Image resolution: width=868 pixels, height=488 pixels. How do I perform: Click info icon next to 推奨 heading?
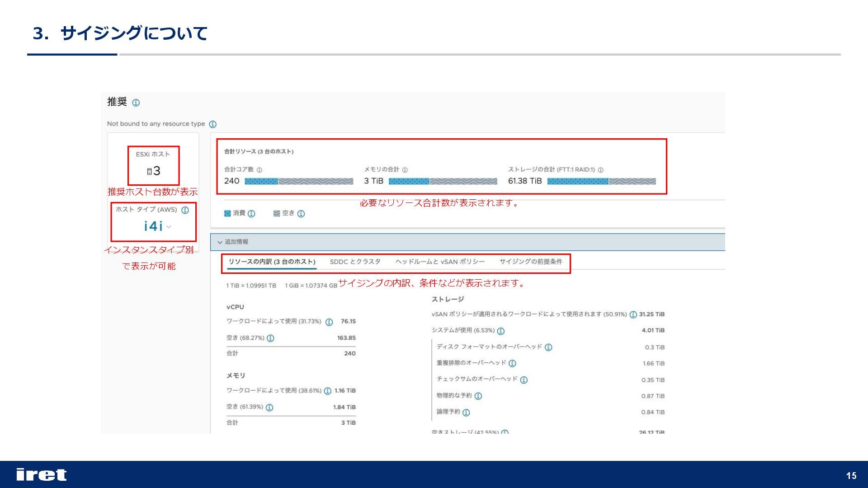coord(136,103)
